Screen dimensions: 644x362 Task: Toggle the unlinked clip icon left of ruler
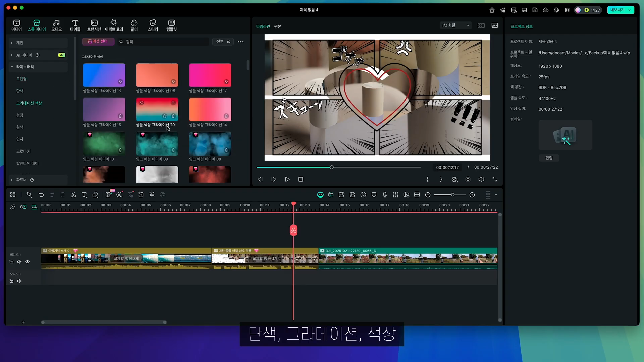tap(13, 207)
